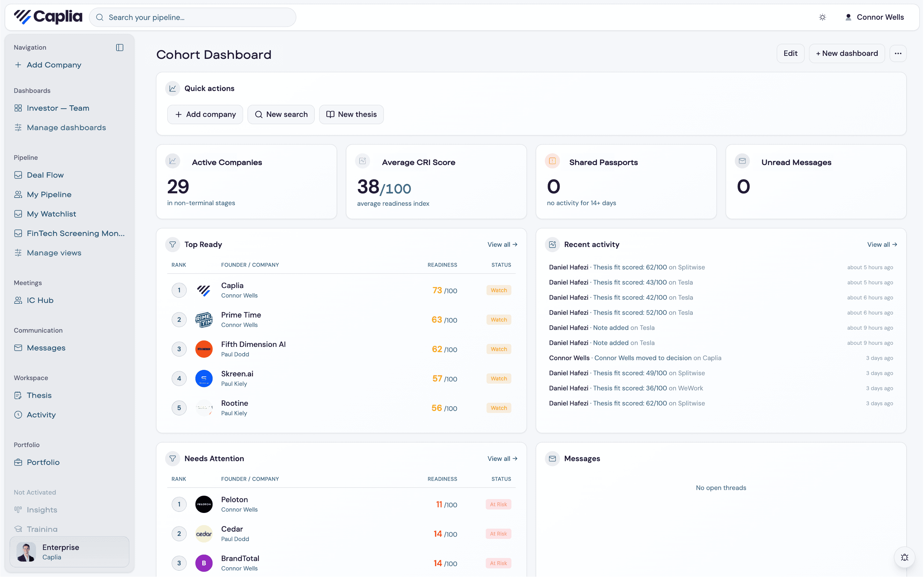Click the Rootine company logo
The image size is (924, 577).
click(204, 408)
